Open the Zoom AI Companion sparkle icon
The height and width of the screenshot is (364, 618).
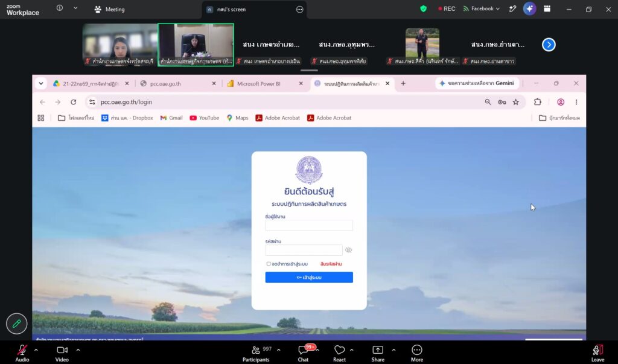[529, 8]
